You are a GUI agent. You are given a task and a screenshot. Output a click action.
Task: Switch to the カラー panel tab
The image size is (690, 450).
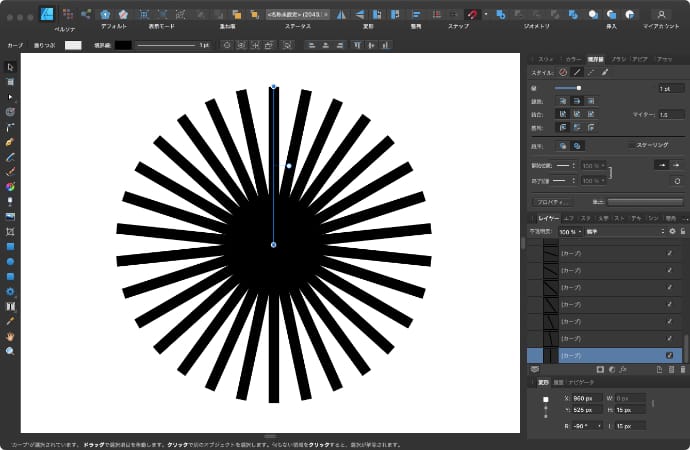pos(572,59)
